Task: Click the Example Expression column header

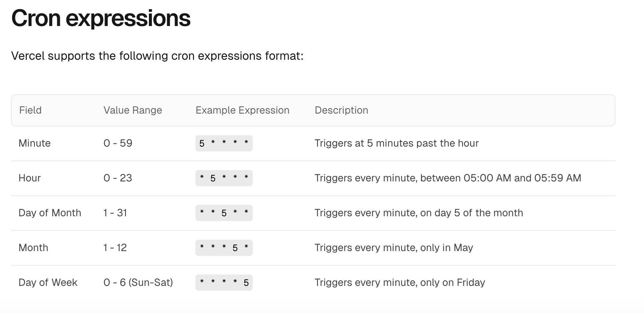Action: click(242, 110)
